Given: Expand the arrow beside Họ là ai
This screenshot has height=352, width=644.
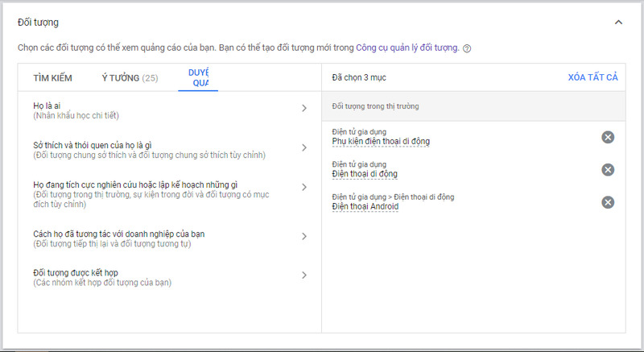Looking at the screenshot, I should 303,108.
